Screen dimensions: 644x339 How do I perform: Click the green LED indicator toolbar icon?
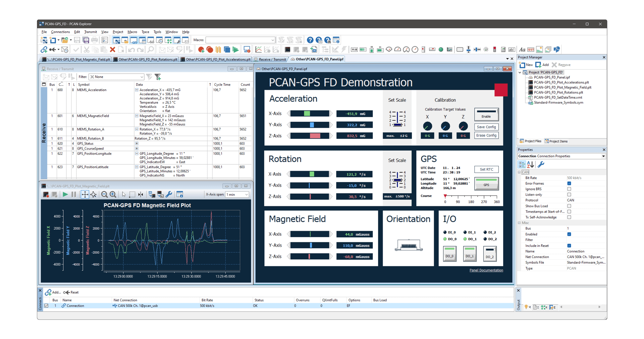441,50
